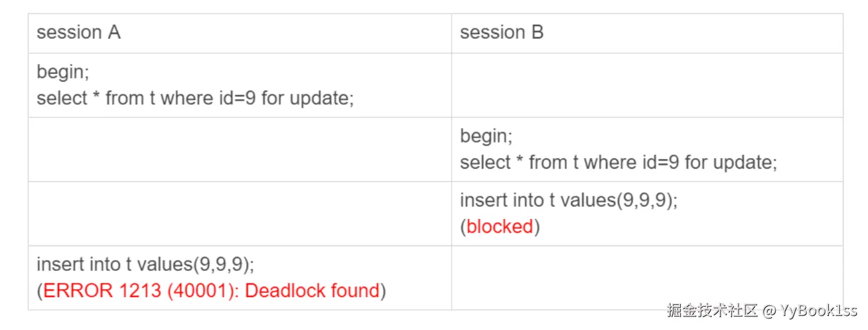Click session B's insert into t statement
Image resolution: width=868 pixels, height=330 pixels.
(568, 200)
